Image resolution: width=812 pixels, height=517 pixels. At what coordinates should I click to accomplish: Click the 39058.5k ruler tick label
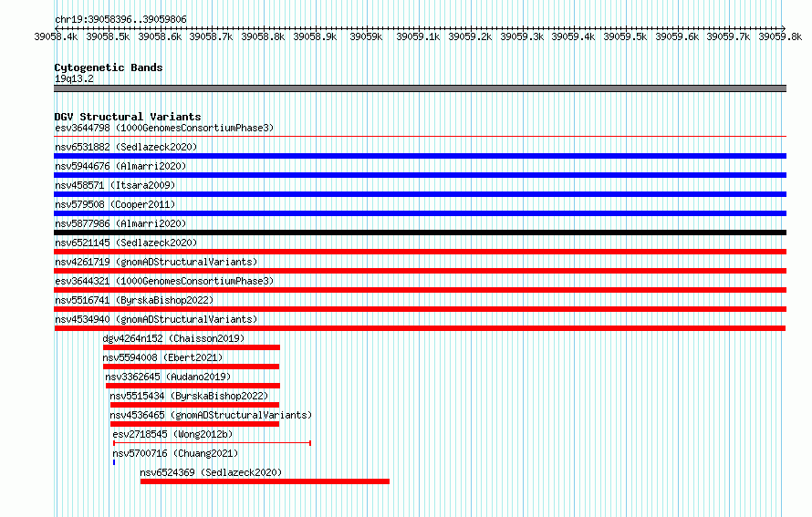pyautogui.click(x=108, y=36)
